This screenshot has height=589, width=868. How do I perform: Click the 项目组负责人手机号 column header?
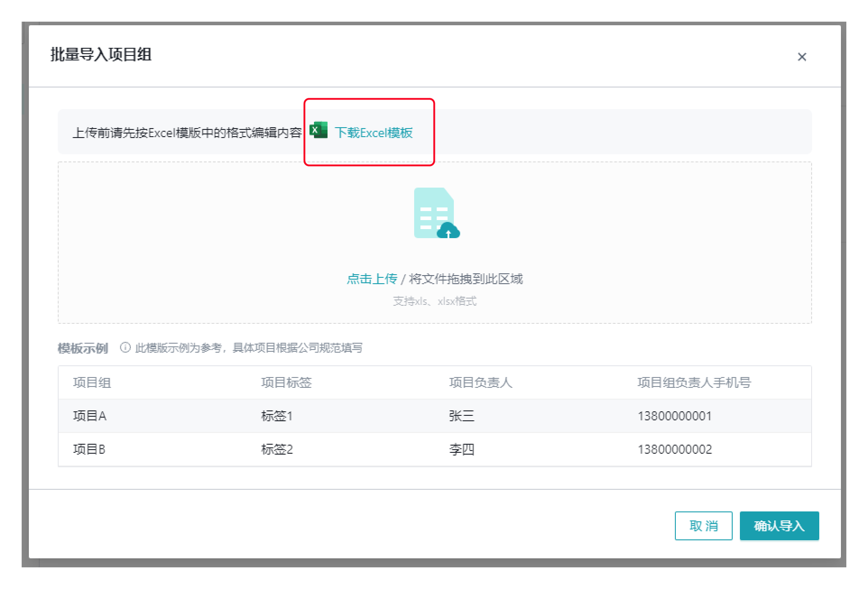(x=694, y=382)
